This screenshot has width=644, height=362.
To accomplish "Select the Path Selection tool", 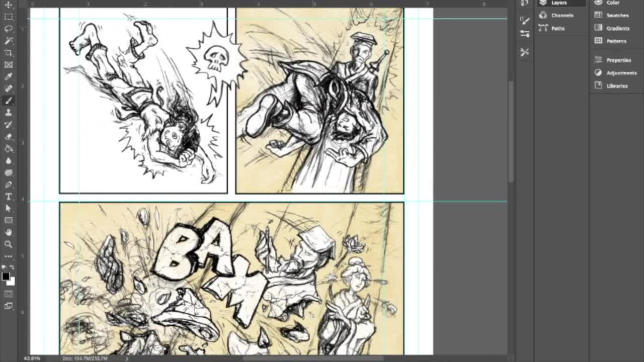I will (9, 209).
